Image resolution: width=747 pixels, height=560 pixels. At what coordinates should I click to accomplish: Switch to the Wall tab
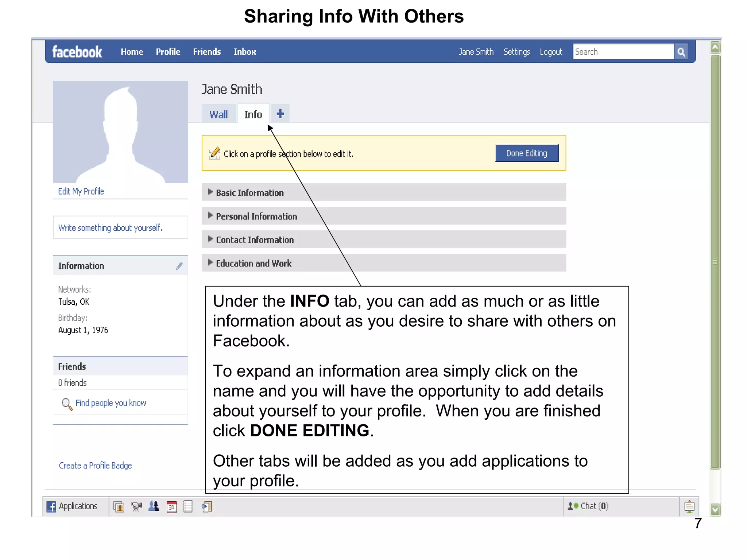(x=218, y=114)
